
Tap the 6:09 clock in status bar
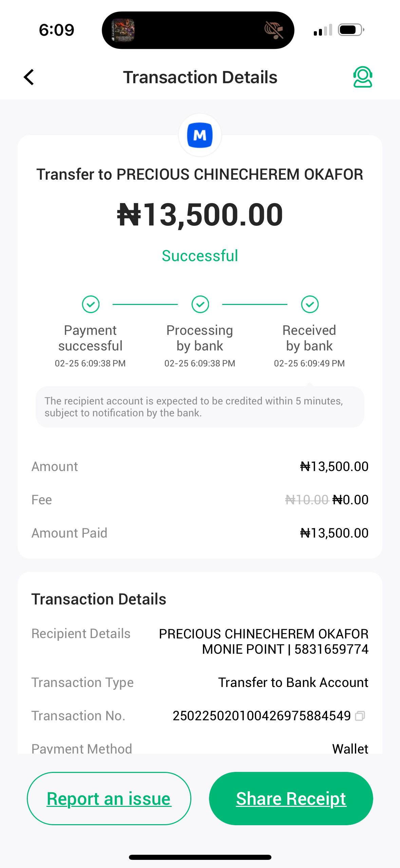pos(57,30)
